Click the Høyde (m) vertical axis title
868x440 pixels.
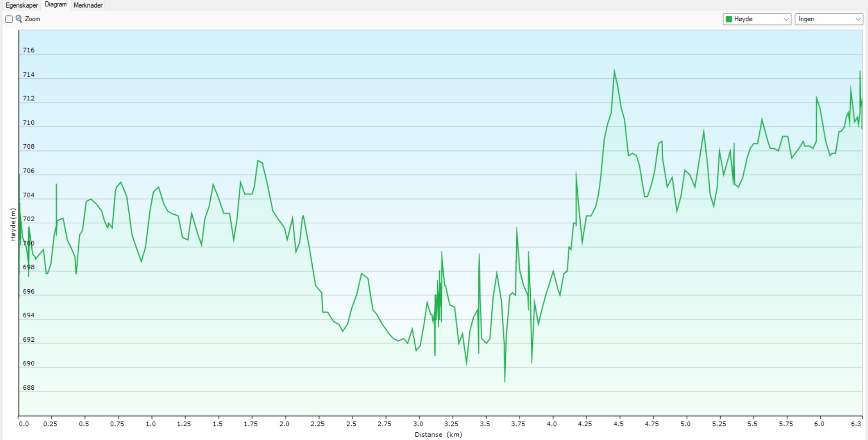[x=13, y=224]
